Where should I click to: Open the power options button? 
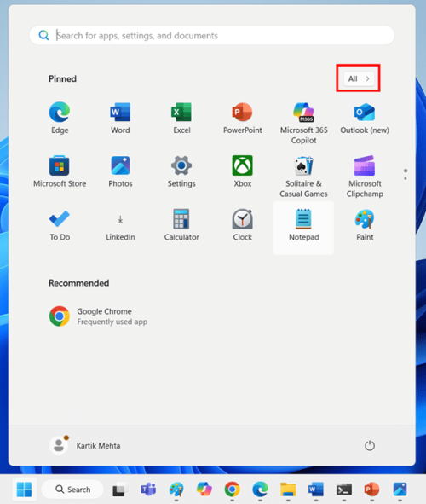370,445
